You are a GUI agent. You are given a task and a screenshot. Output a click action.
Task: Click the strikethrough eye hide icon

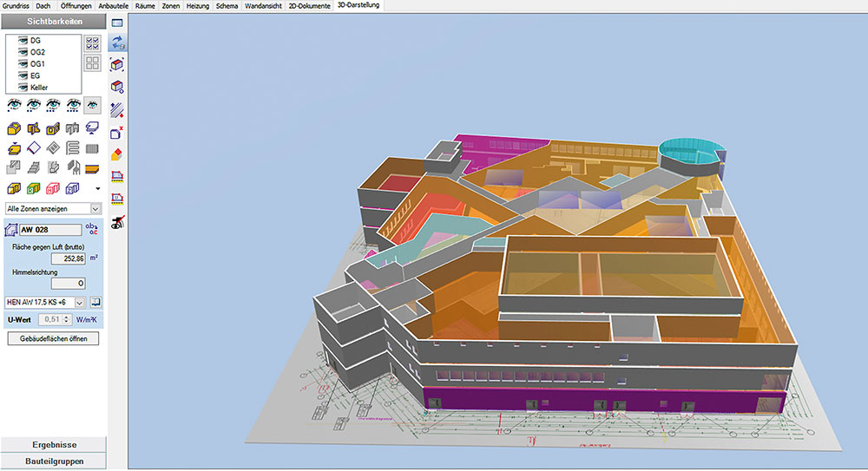click(x=117, y=223)
